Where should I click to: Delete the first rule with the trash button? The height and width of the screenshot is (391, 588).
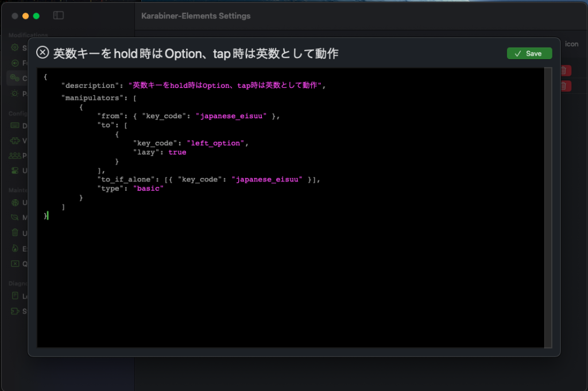(x=565, y=71)
